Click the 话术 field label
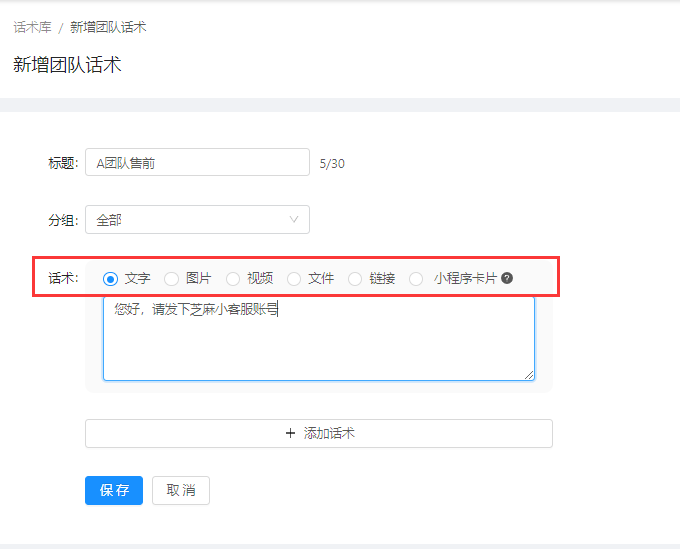680x549 pixels. coord(63,278)
